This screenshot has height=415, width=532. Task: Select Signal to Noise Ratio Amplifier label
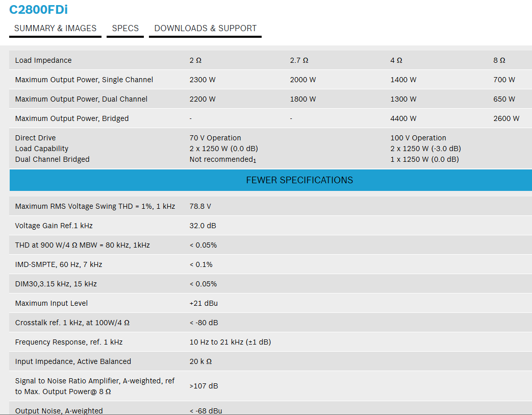point(95,386)
